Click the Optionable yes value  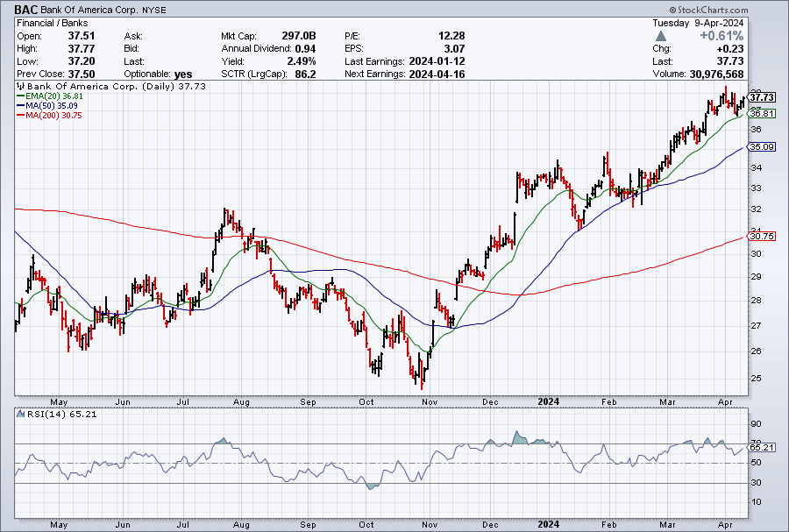point(183,74)
